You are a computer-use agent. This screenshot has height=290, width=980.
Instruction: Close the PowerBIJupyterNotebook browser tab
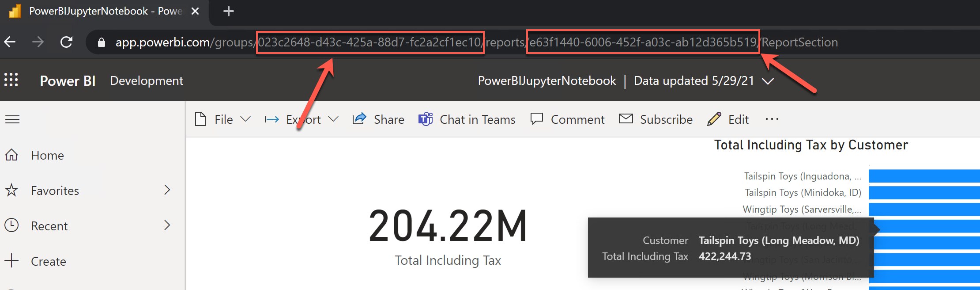coord(195,11)
